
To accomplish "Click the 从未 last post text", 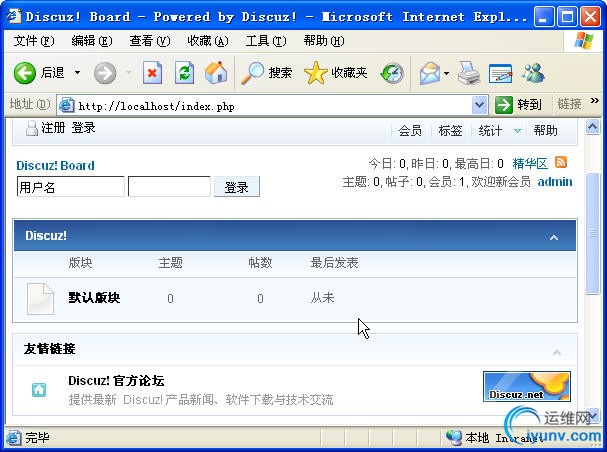I will (322, 298).
